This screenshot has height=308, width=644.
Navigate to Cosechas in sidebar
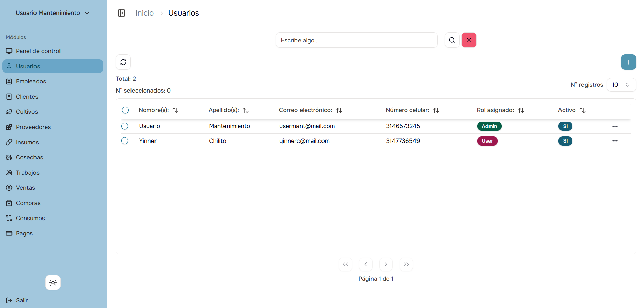pos(29,157)
